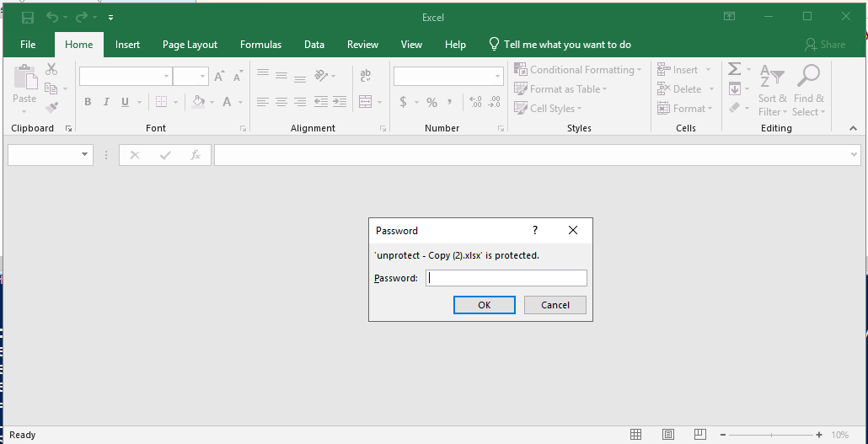This screenshot has height=444, width=868.
Task: Click Middle Align icon
Action: tap(281, 75)
